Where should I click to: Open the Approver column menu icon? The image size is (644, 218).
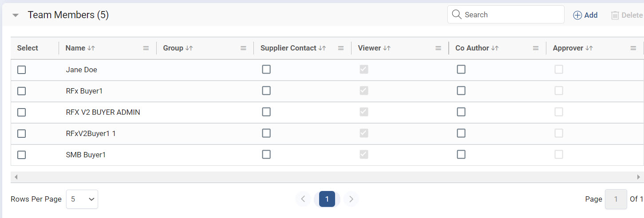click(633, 48)
